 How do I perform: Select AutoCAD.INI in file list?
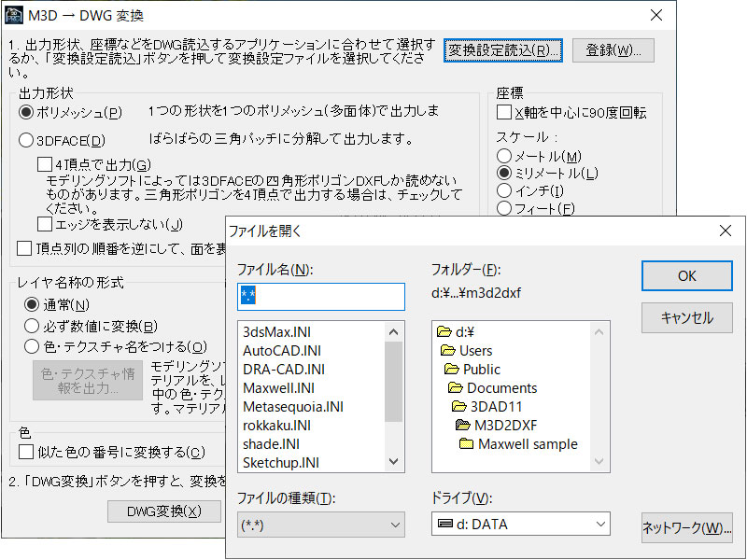pyautogui.click(x=284, y=350)
